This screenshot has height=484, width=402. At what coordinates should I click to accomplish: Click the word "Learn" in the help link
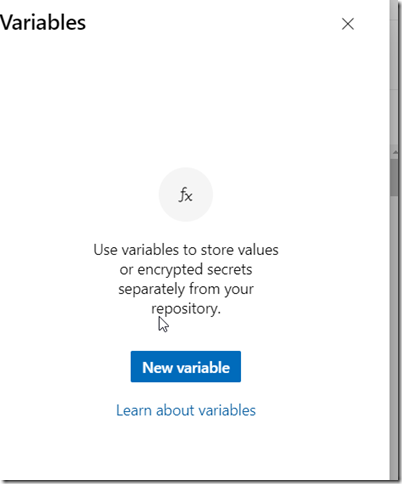tap(134, 410)
